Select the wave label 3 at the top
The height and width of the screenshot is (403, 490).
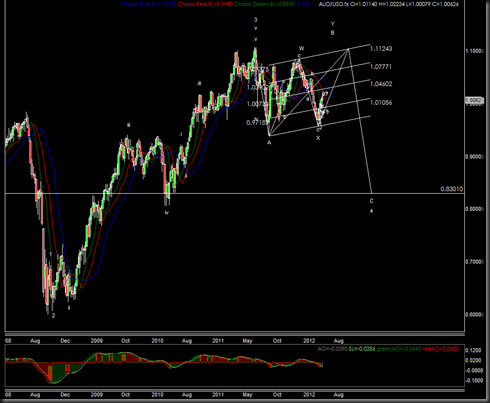[256, 20]
